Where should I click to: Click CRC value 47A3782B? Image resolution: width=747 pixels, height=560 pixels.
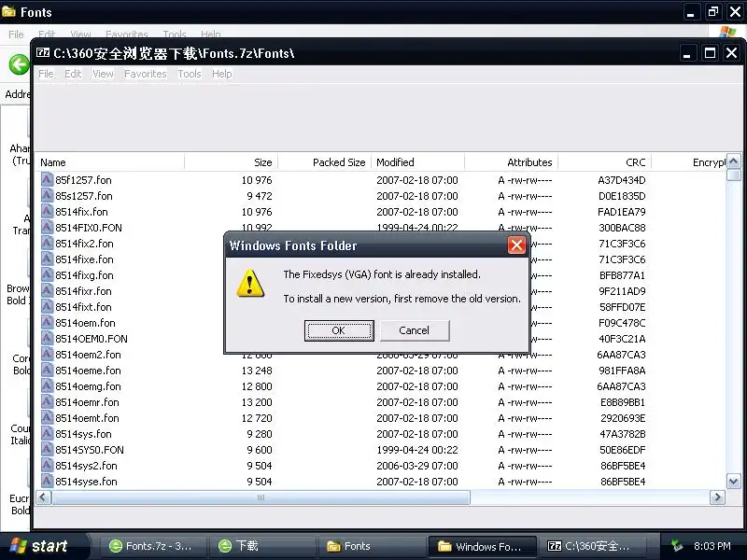(623, 434)
